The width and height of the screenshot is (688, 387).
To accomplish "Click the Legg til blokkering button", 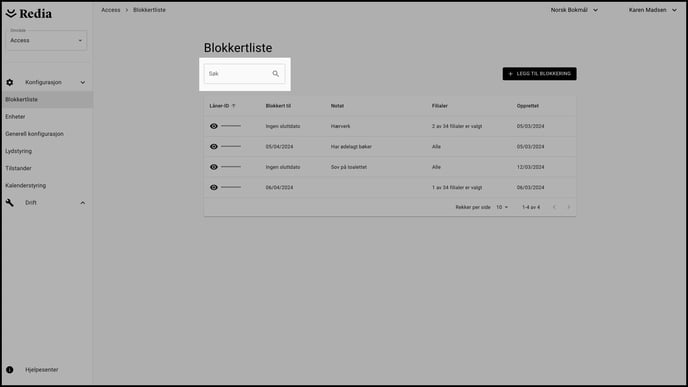I will pos(539,74).
